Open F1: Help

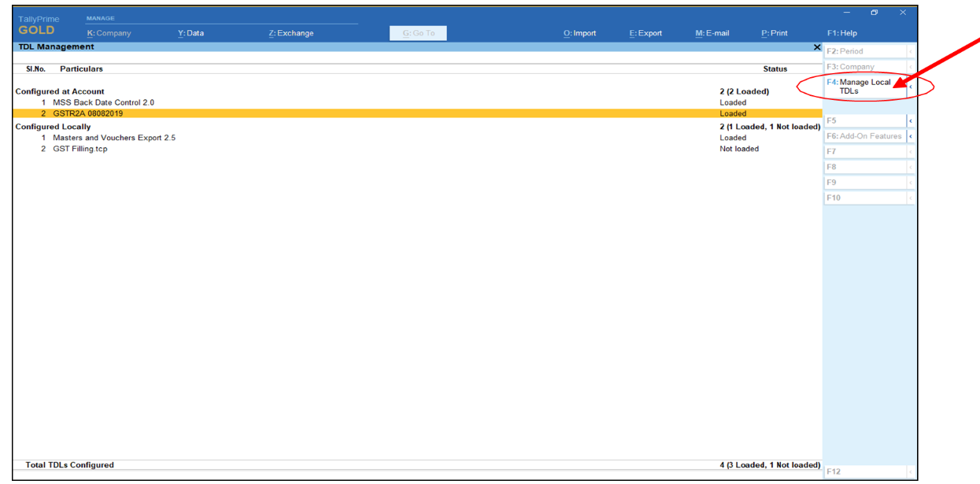(x=842, y=33)
